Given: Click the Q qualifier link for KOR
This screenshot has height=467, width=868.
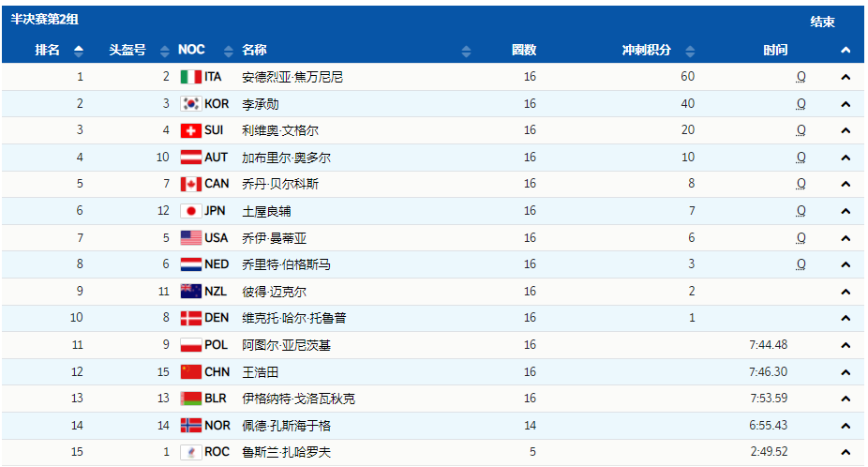Looking at the screenshot, I should [x=801, y=104].
